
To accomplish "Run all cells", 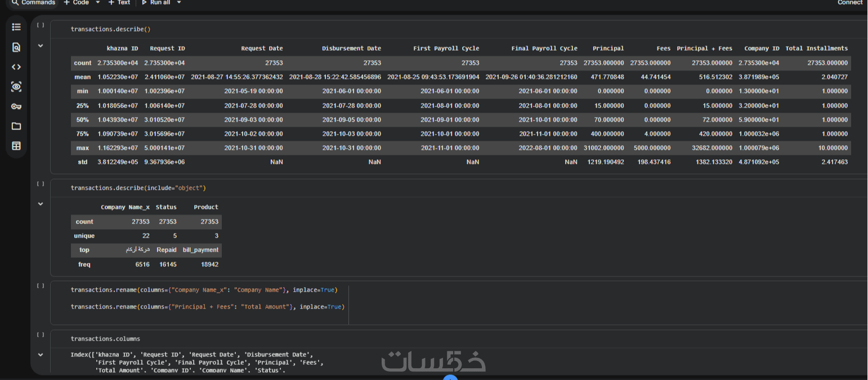I will [156, 2].
